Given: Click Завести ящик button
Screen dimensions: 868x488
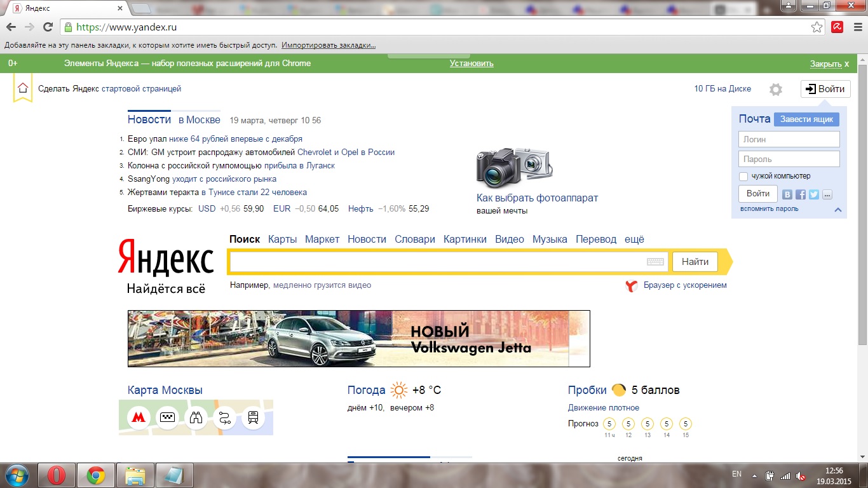Looking at the screenshot, I should pos(806,119).
